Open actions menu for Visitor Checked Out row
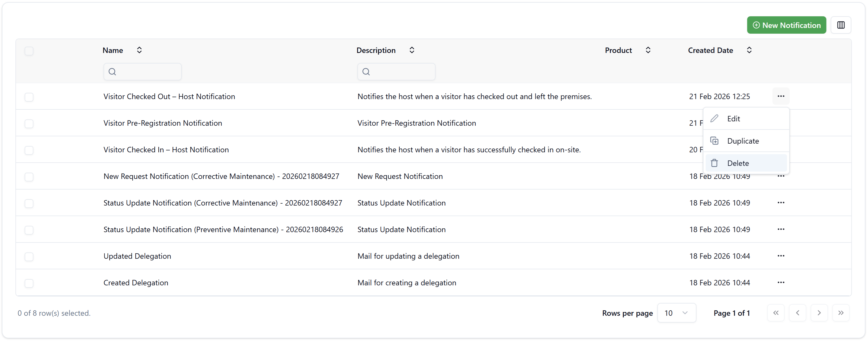The height and width of the screenshot is (341, 868). [781, 96]
